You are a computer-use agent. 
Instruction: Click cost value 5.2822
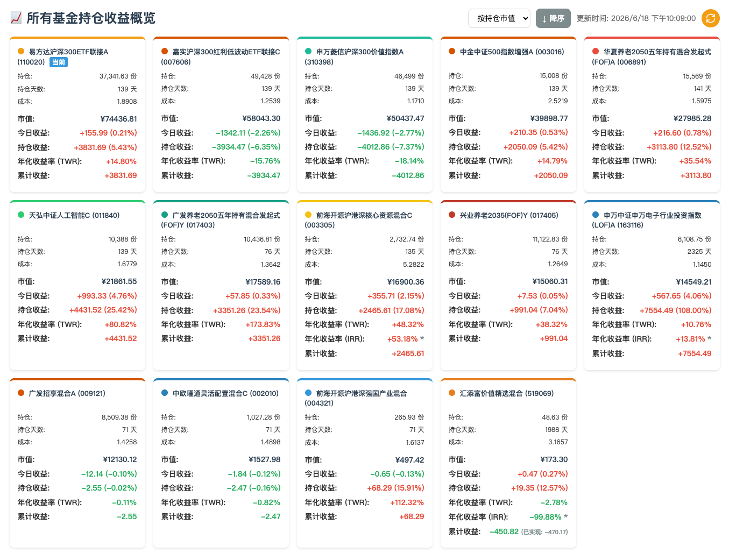click(x=414, y=265)
